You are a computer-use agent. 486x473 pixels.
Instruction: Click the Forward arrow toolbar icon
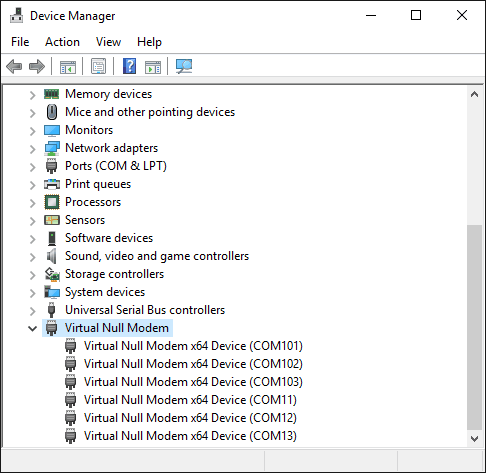point(37,66)
